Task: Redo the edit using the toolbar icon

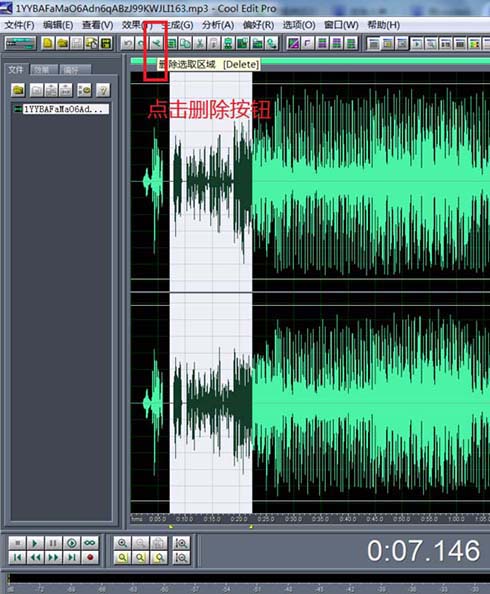Action: (x=141, y=44)
